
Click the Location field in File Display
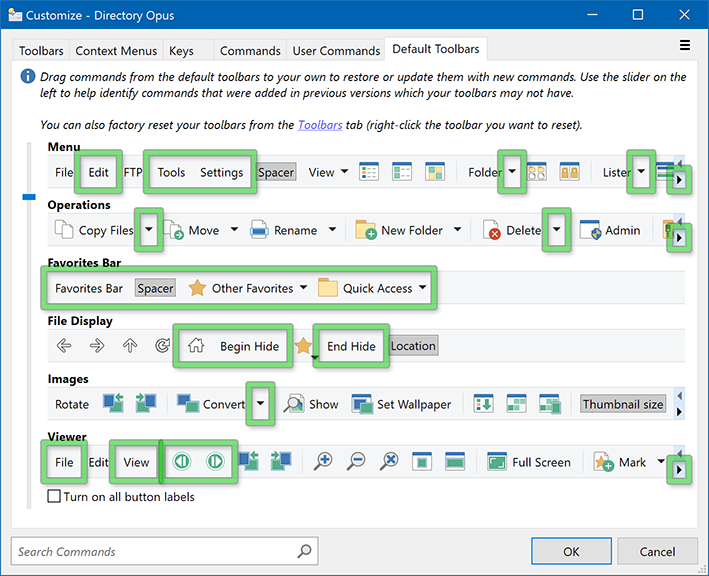[x=413, y=346]
